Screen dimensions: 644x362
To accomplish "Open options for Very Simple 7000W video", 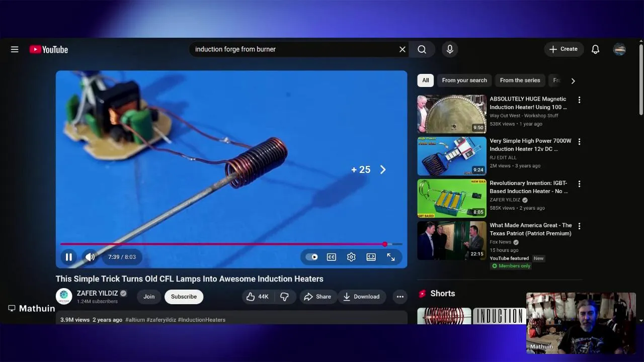I will click(x=579, y=142).
